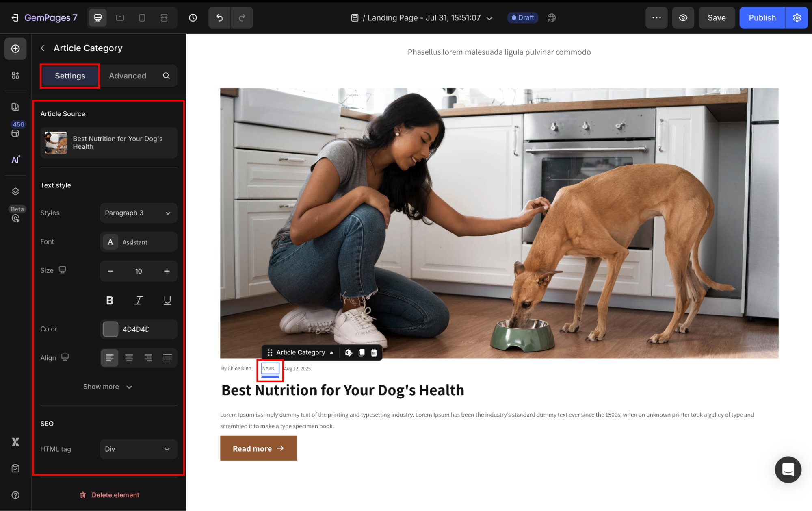Select center text alignment

(x=129, y=358)
